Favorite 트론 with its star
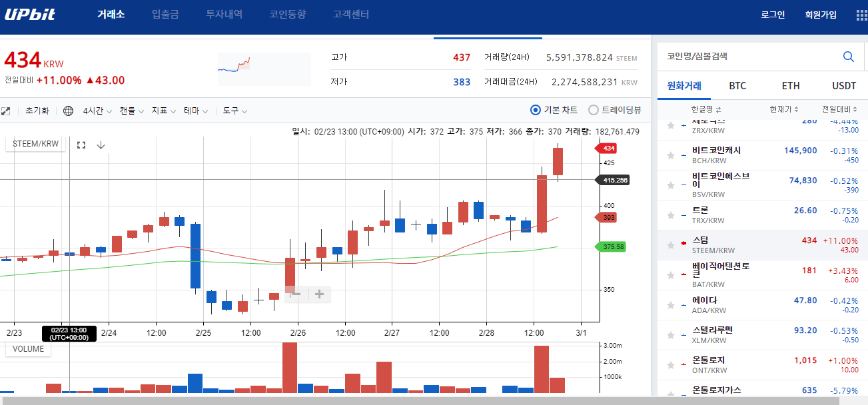 pos(671,215)
